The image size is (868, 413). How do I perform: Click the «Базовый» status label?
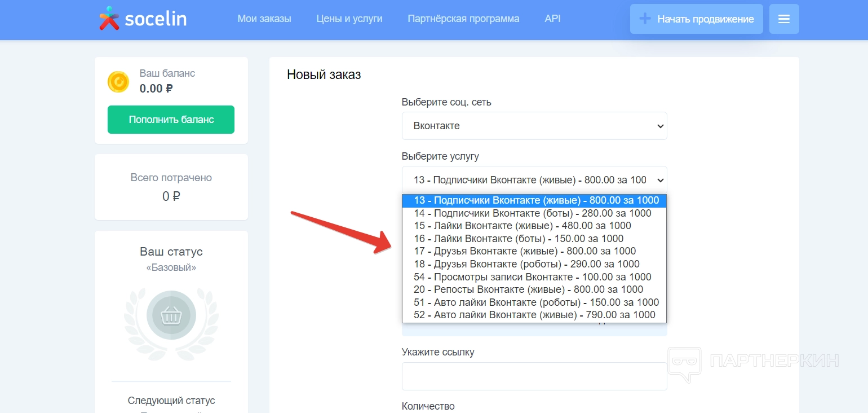(x=171, y=267)
